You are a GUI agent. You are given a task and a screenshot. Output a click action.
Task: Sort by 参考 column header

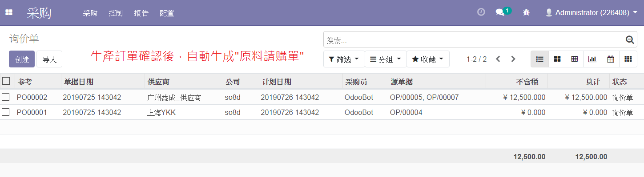[38, 82]
